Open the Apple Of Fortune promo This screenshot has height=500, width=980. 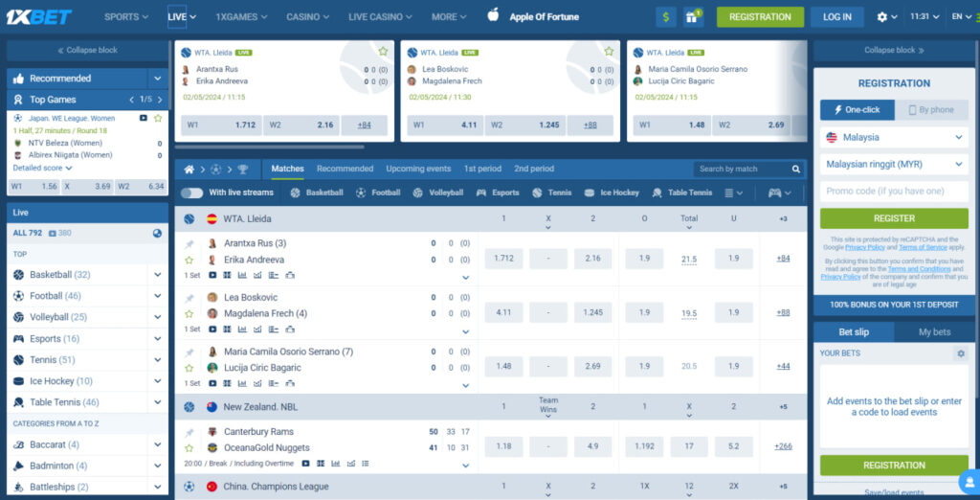[x=533, y=17]
